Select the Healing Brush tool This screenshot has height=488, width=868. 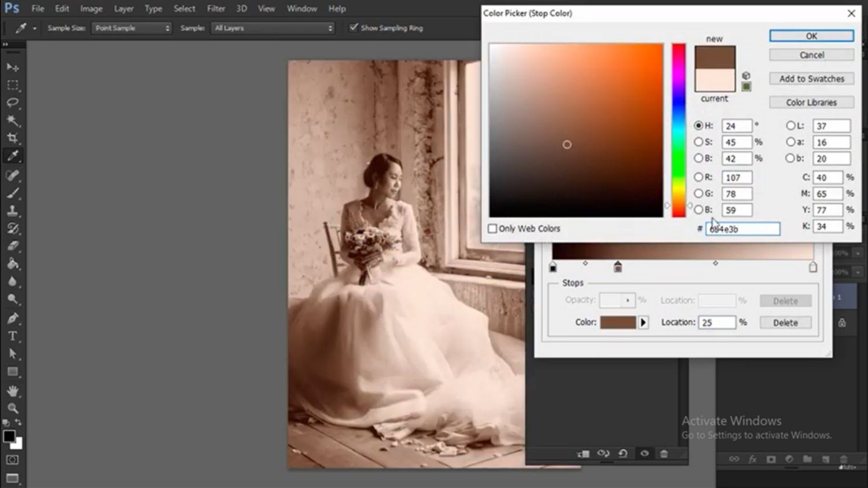13,175
